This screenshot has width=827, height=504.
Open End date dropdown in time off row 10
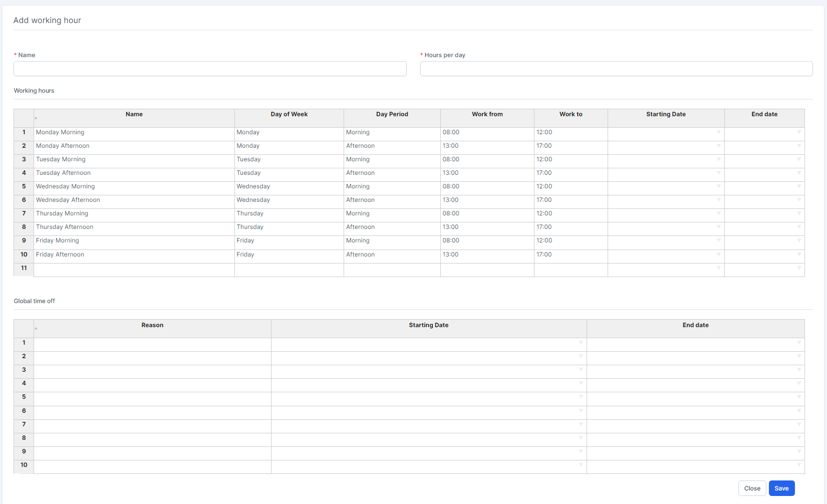(x=799, y=465)
